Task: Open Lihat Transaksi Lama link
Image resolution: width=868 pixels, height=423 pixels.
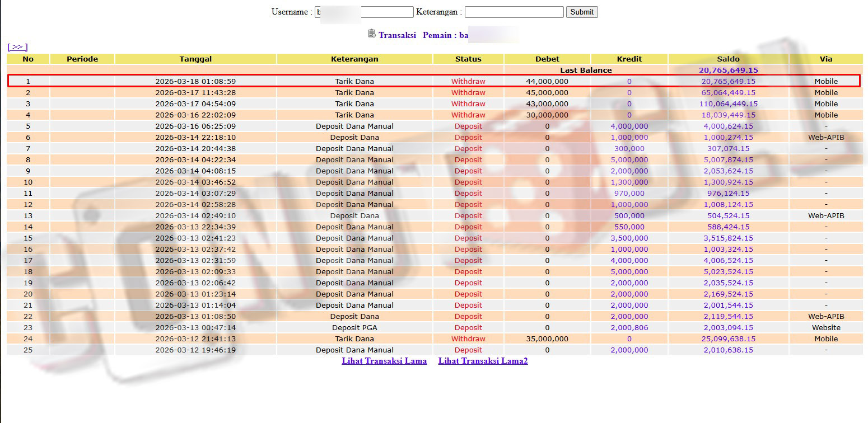Action: [384, 361]
